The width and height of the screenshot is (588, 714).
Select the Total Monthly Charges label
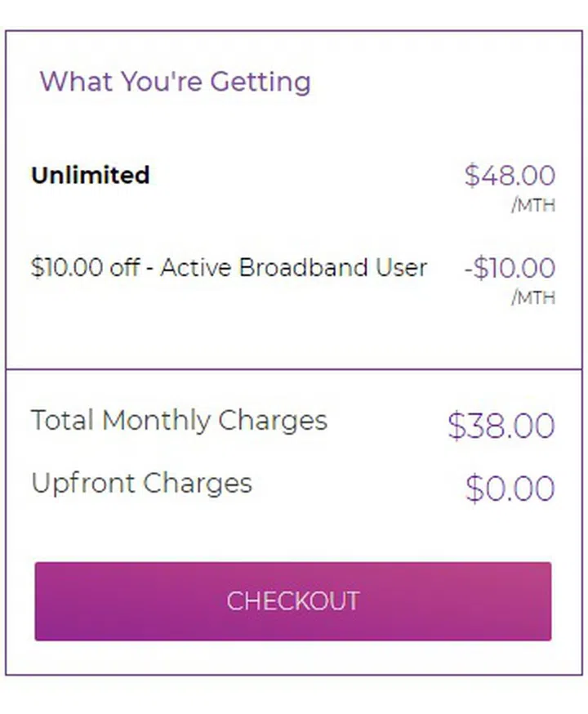pyautogui.click(x=180, y=420)
